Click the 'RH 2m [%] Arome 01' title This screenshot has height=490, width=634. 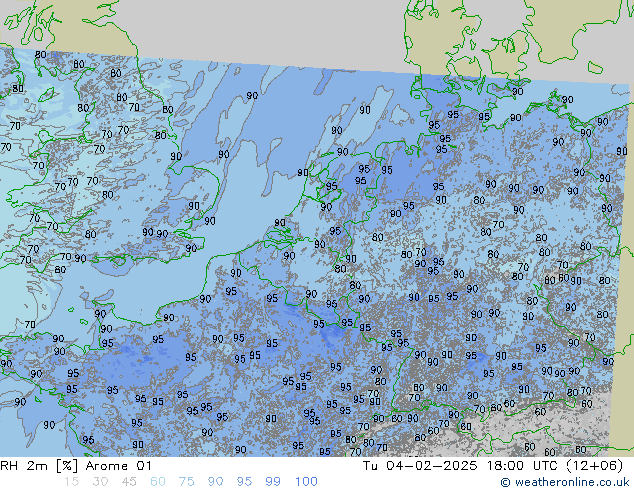pos(76,466)
